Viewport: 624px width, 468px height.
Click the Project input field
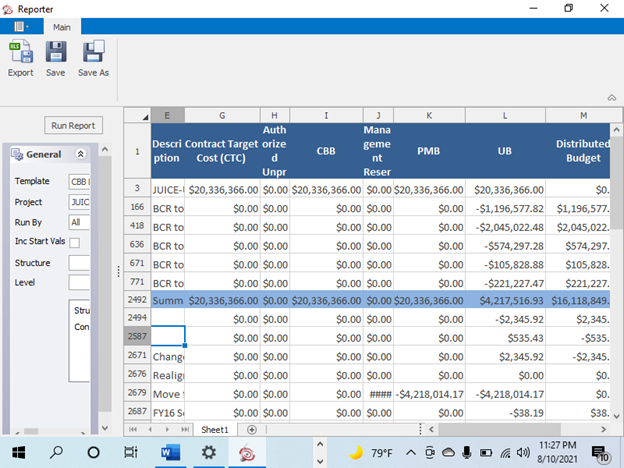click(80, 202)
